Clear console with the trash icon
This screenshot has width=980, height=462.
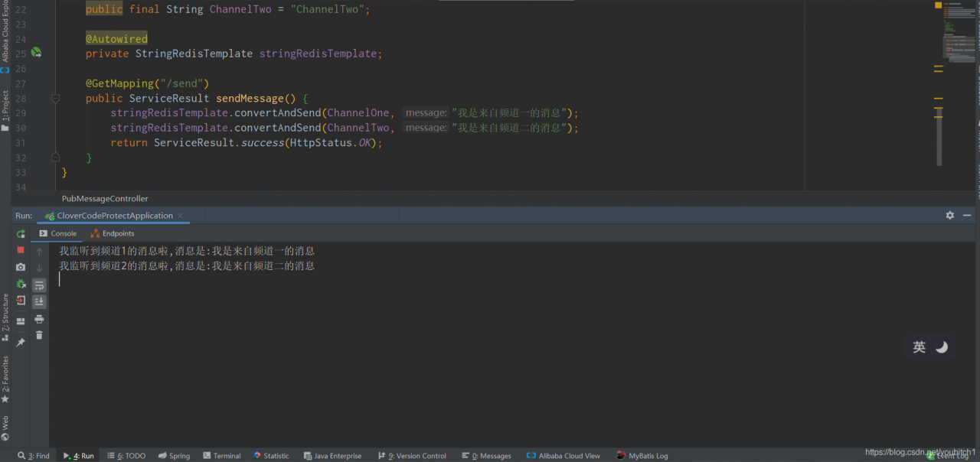pos(39,335)
